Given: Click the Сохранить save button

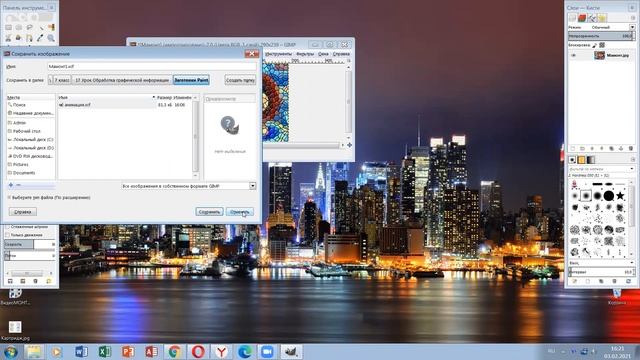Looking at the screenshot, I should (x=209, y=212).
